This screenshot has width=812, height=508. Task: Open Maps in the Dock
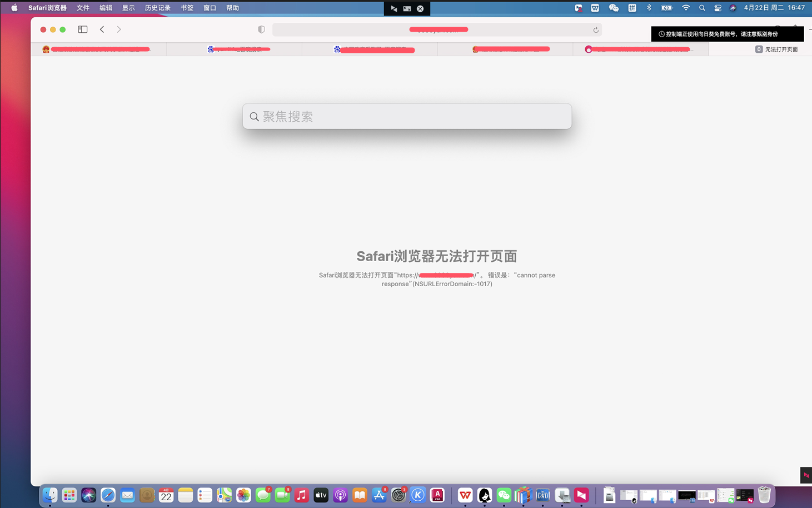click(x=224, y=495)
